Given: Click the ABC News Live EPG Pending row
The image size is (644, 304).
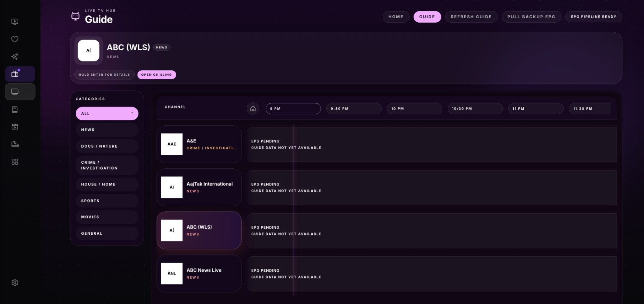Looking at the screenshot, I should point(432,274).
